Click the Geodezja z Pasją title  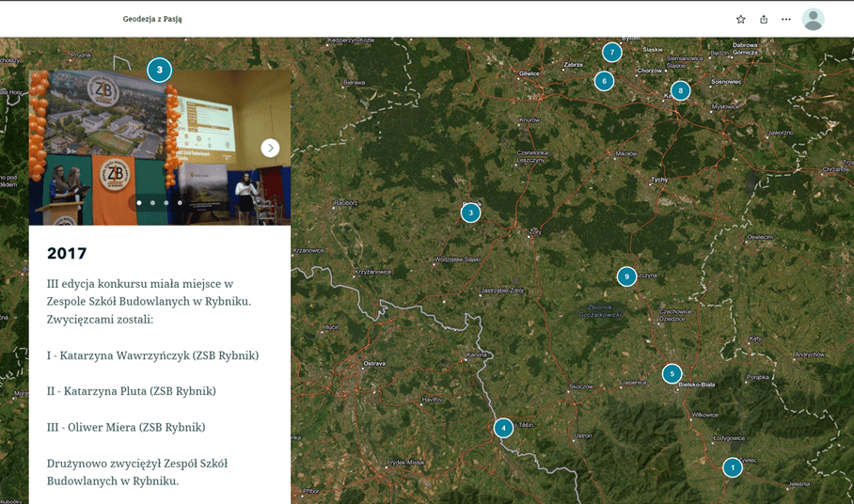[x=152, y=20]
